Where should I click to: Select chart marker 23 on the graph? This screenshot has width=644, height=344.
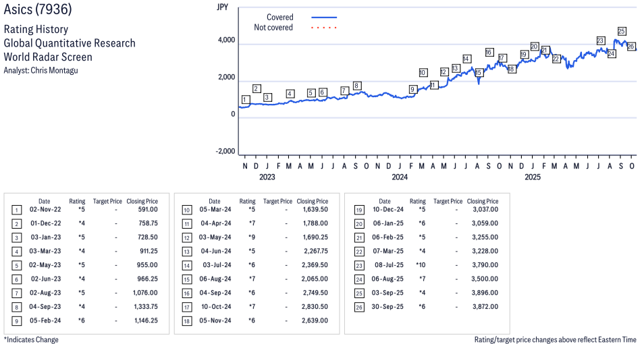(x=600, y=41)
